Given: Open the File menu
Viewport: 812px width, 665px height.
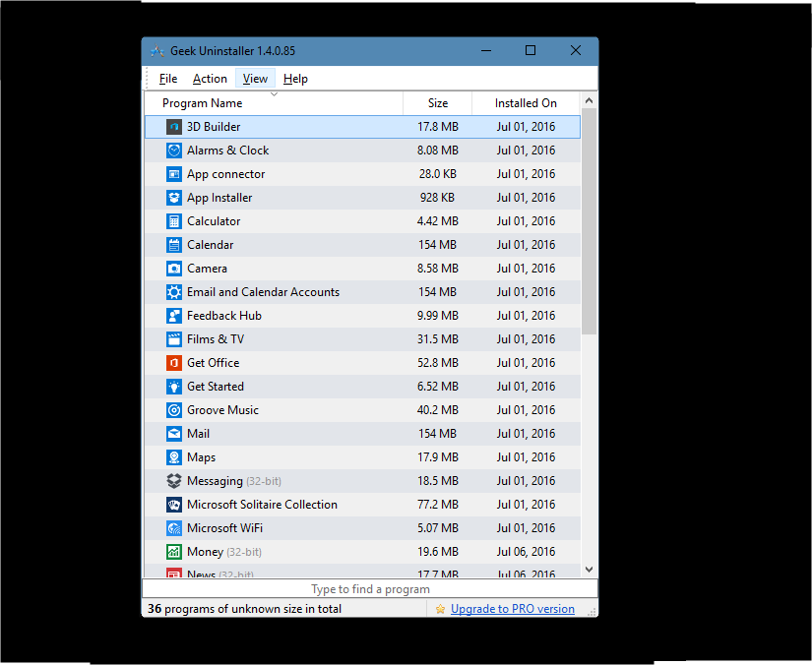Looking at the screenshot, I should (168, 79).
